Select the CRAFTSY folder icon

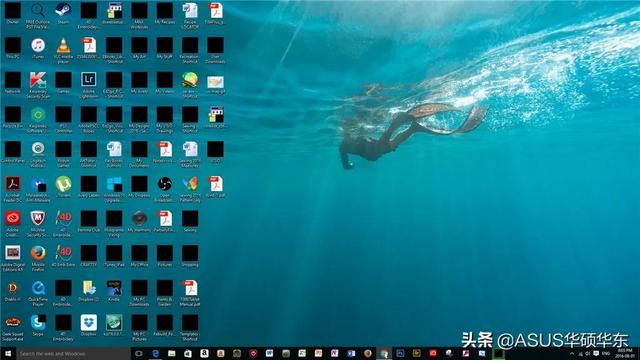[89, 253]
